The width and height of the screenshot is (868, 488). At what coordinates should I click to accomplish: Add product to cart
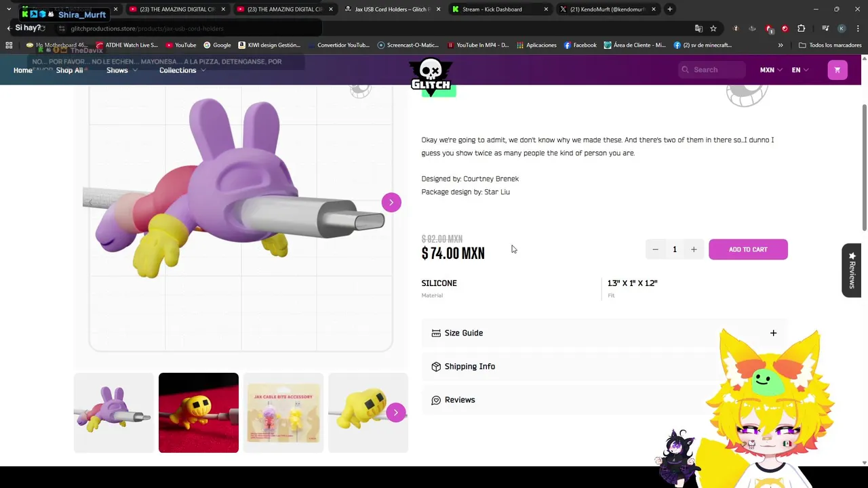748,249
